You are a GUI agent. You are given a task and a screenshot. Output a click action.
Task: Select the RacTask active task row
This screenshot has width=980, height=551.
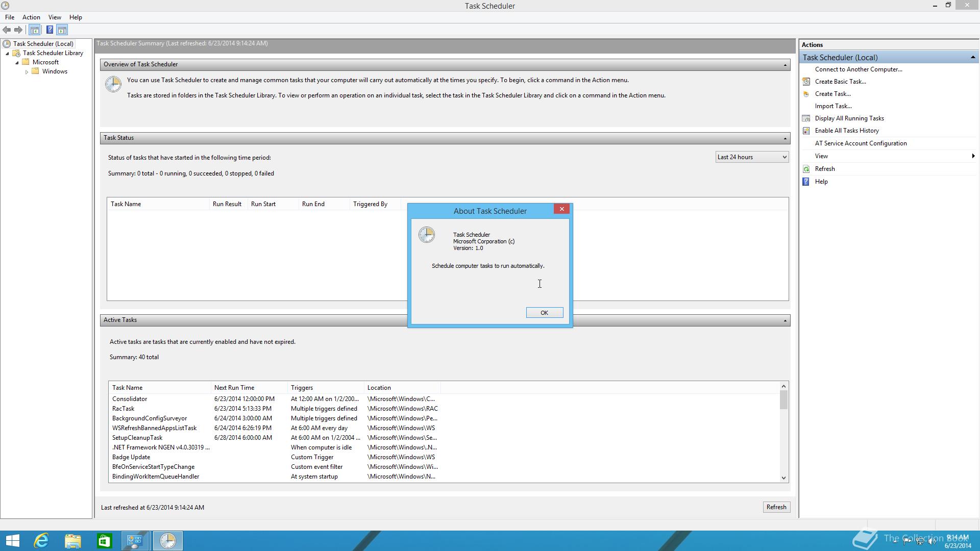click(444, 409)
